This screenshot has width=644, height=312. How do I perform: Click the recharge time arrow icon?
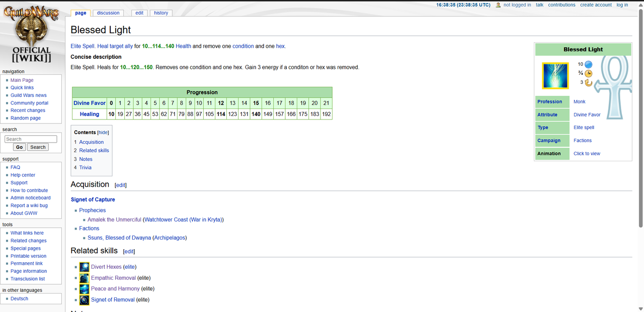pyautogui.click(x=588, y=82)
